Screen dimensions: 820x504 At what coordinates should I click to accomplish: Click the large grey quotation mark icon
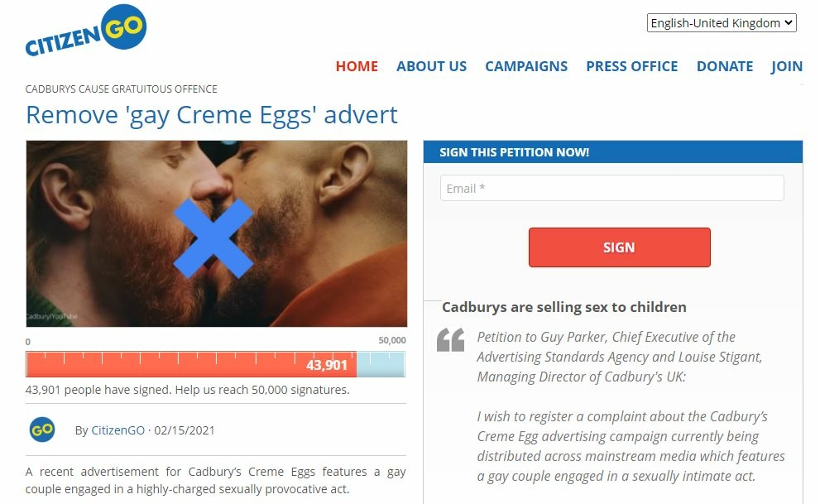pyautogui.click(x=451, y=339)
